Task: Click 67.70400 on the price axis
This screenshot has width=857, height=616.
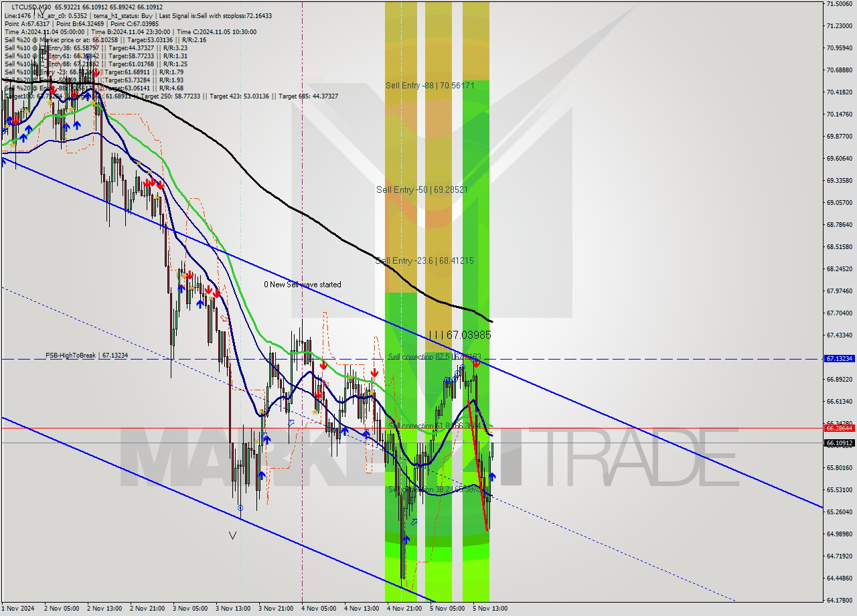Action: tap(839, 313)
